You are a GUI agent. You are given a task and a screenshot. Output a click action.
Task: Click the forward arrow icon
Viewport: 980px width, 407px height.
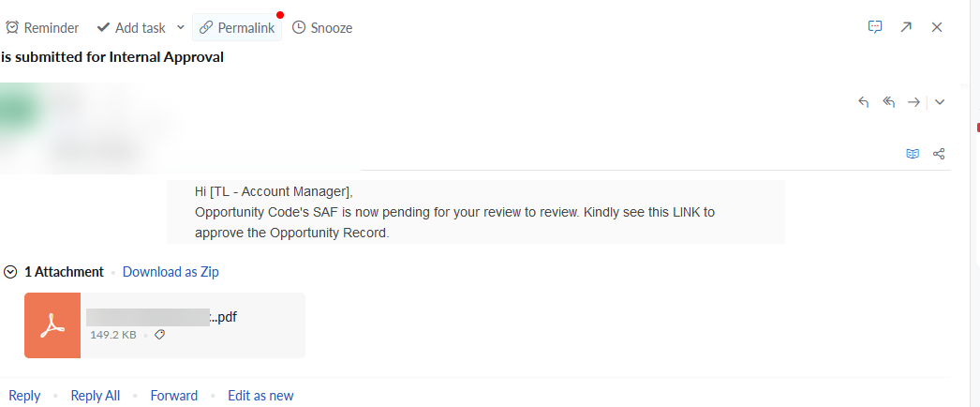click(x=913, y=102)
